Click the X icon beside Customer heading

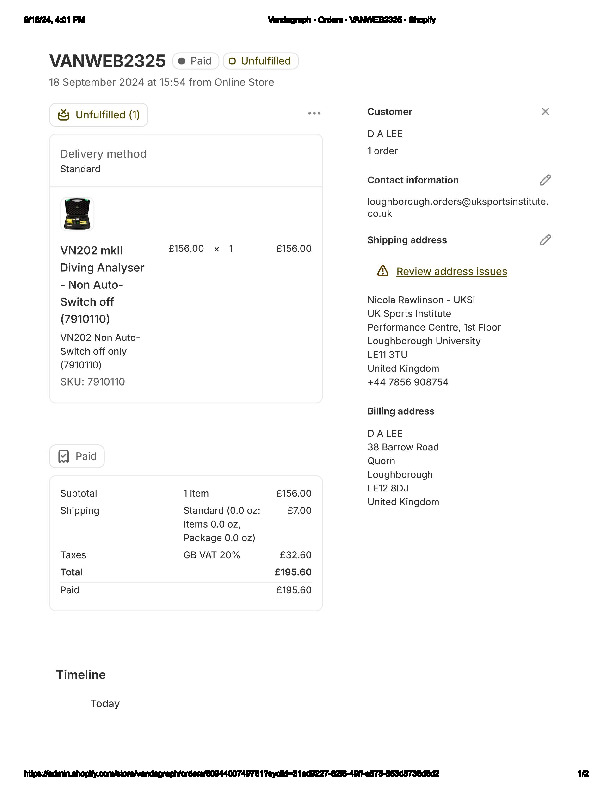click(545, 112)
